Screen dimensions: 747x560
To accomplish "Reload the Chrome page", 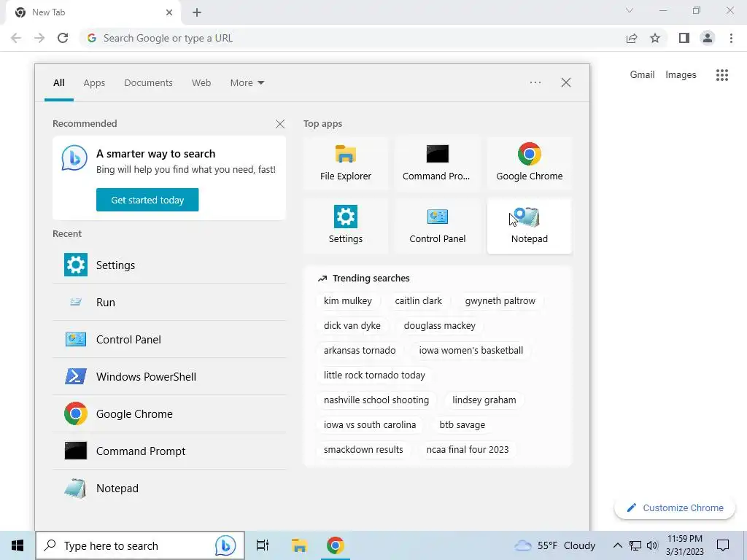I will 63,38.
